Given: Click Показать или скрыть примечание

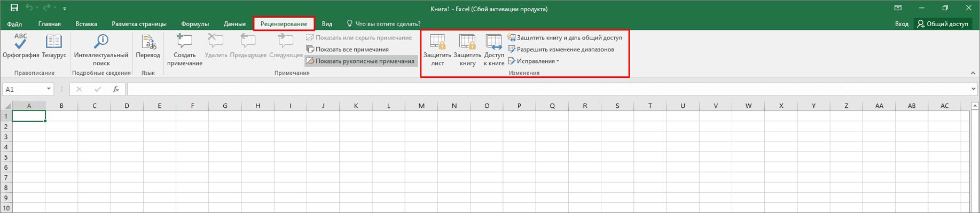Looking at the screenshot, I should [359, 38].
